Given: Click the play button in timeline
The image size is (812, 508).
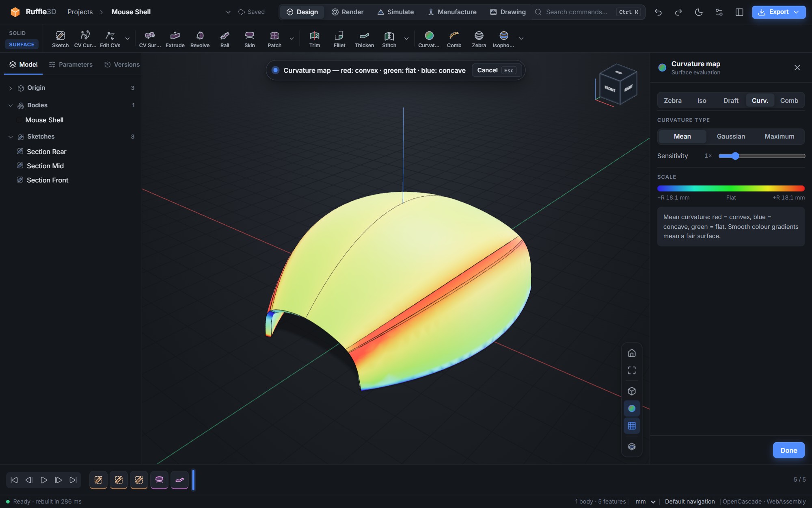Looking at the screenshot, I should (x=43, y=480).
